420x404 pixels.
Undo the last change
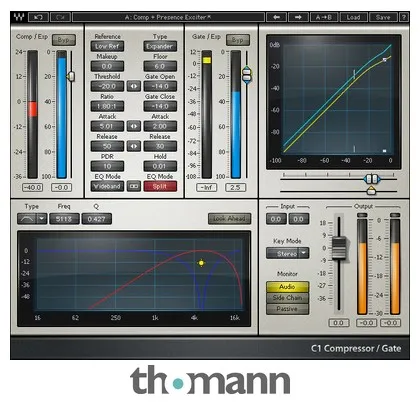(39, 17)
